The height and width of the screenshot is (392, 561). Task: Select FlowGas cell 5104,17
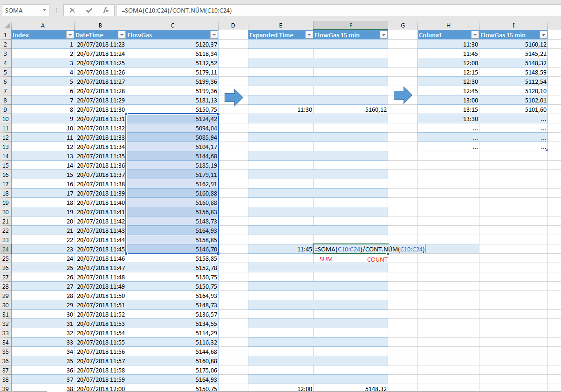(172, 147)
